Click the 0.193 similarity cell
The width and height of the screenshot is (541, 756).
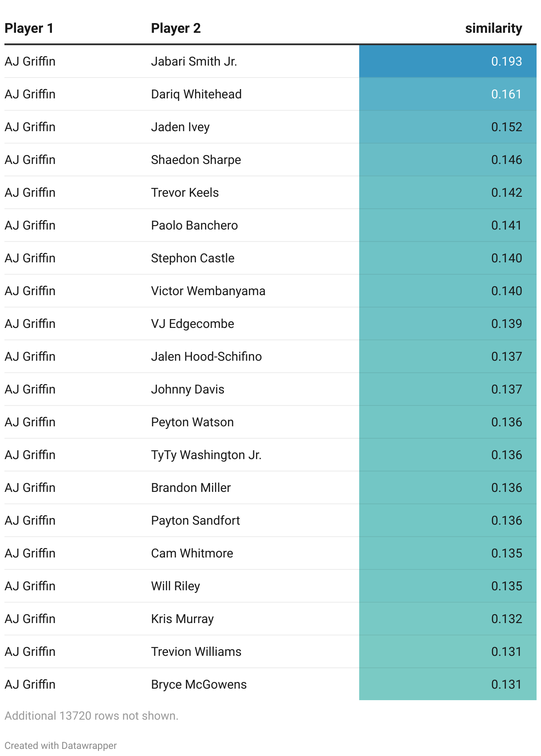click(x=506, y=61)
